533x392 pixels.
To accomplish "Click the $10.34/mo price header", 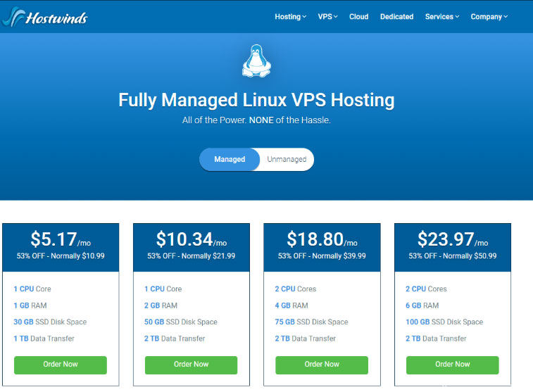I will pos(191,241).
